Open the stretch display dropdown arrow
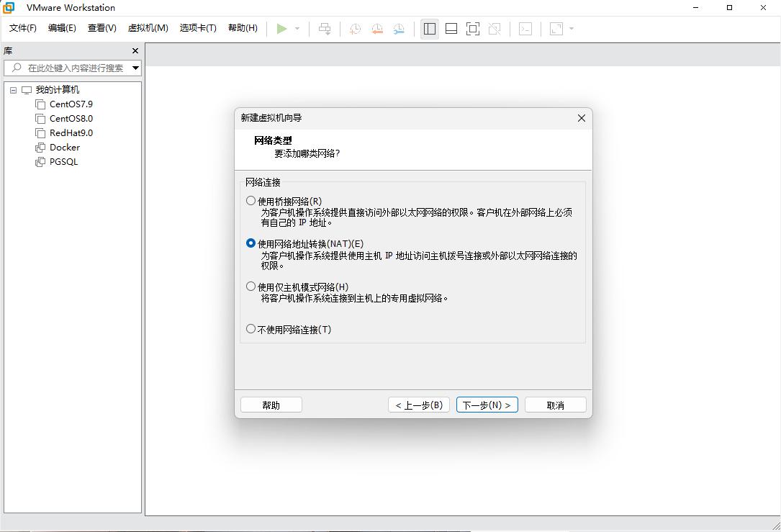The width and height of the screenshot is (781, 532). tap(572, 29)
